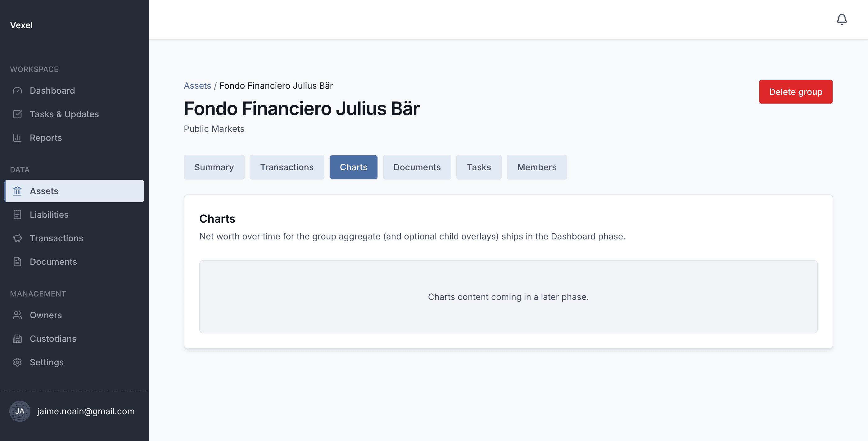Viewport: 868px width, 441px height.
Task: Click the Vexel logo text
Action: [21, 25]
